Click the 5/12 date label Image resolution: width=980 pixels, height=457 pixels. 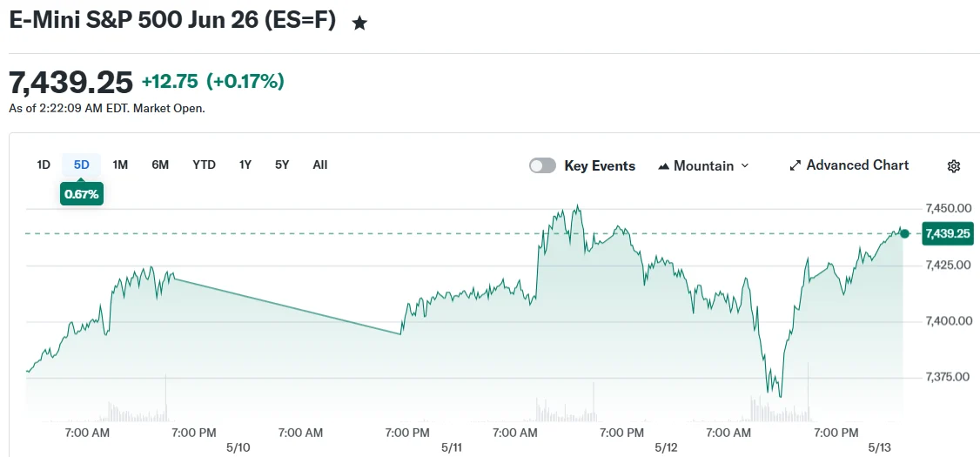point(666,447)
